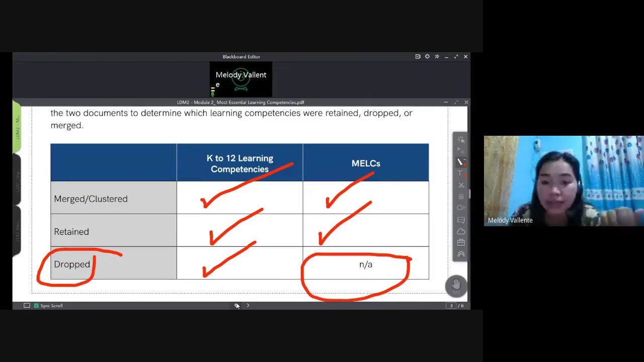Pick the scissors cut tool
The image size is (644, 362).
461,185
